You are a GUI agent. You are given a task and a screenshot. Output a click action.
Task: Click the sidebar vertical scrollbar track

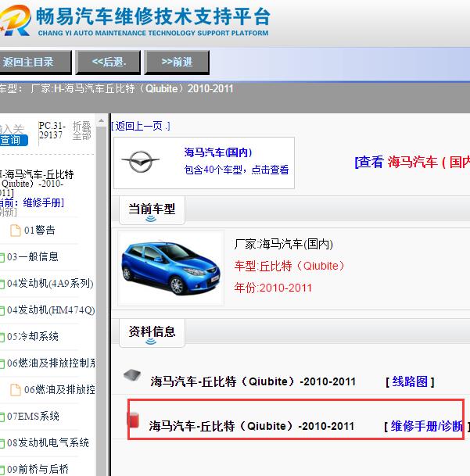tap(102, 301)
